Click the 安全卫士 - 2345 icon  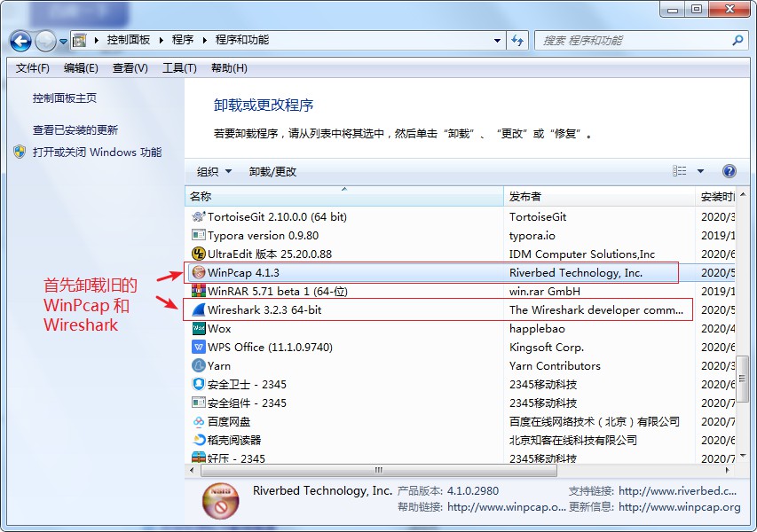point(199,384)
